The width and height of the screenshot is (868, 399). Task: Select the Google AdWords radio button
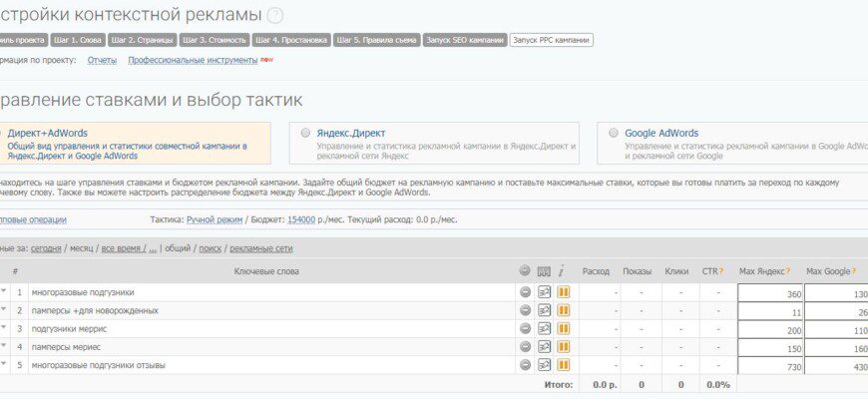pos(613,134)
